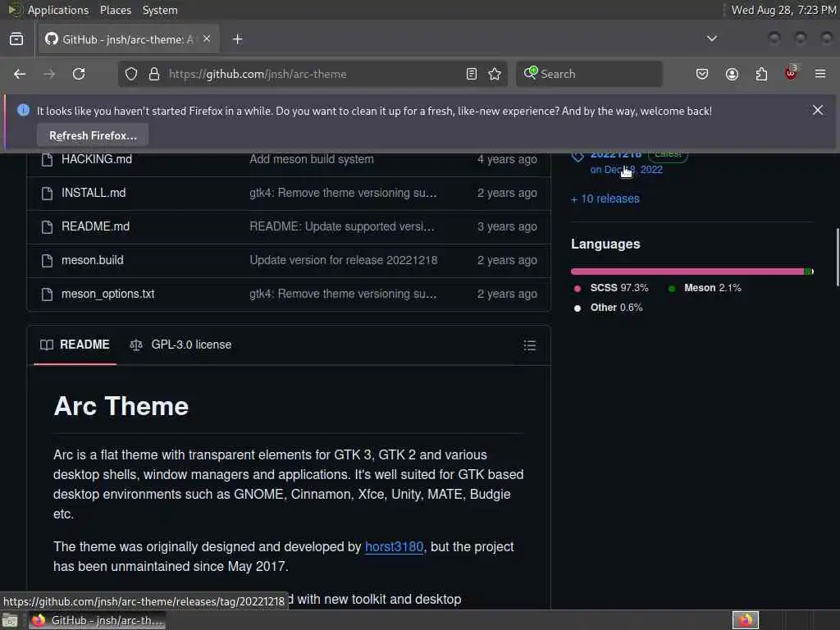The width and height of the screenshot is (840, 630).
Task: Dismiss the Firefox refresh notification bar
Action: [818, 111]
